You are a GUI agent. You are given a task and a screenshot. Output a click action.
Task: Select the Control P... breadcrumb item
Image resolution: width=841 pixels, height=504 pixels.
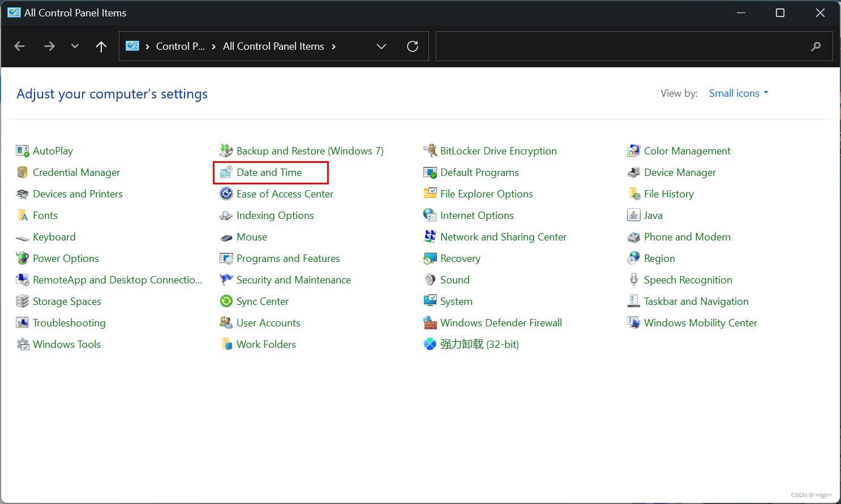tap(181, 46)
